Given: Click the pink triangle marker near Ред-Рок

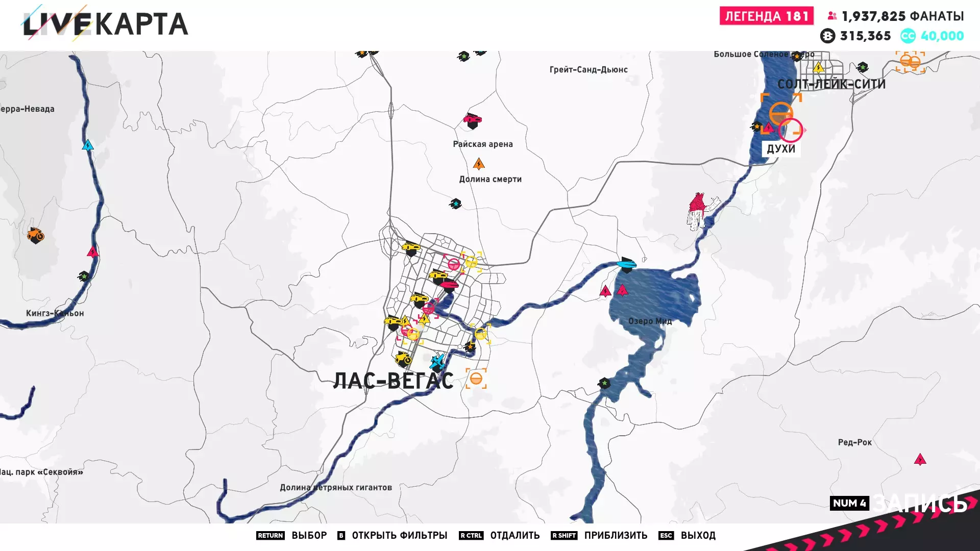Looking at the screenshot, I should (x=920, y=460).
